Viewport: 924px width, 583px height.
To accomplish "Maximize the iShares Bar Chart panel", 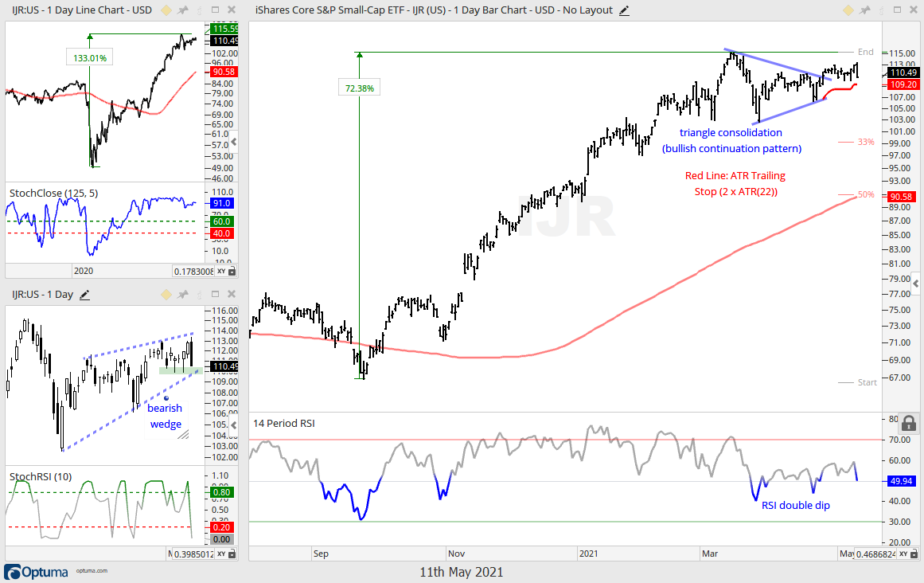I will 898,10.
